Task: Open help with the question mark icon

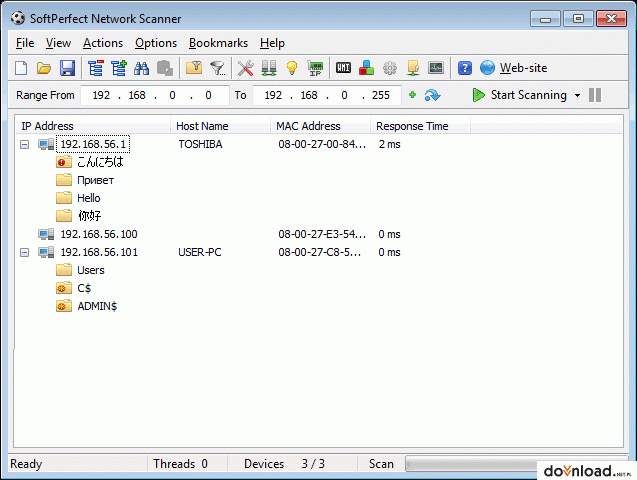Action: (x=465, y=68)
